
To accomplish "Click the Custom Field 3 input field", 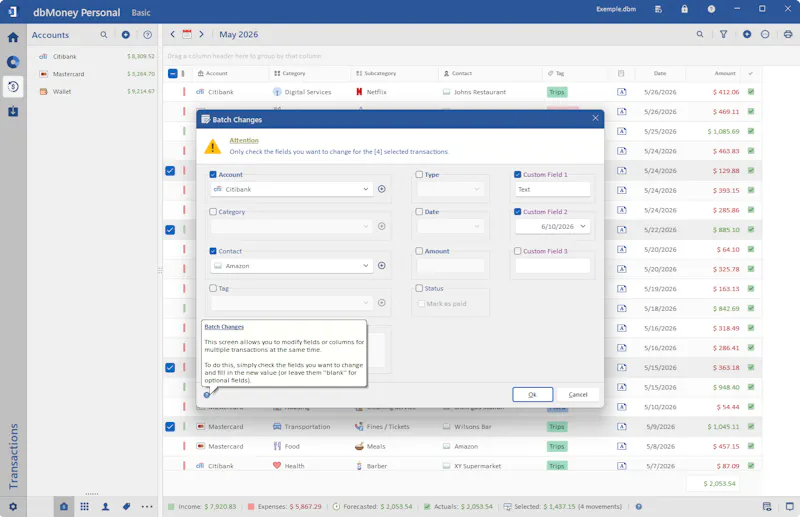I will click(553, 266).
